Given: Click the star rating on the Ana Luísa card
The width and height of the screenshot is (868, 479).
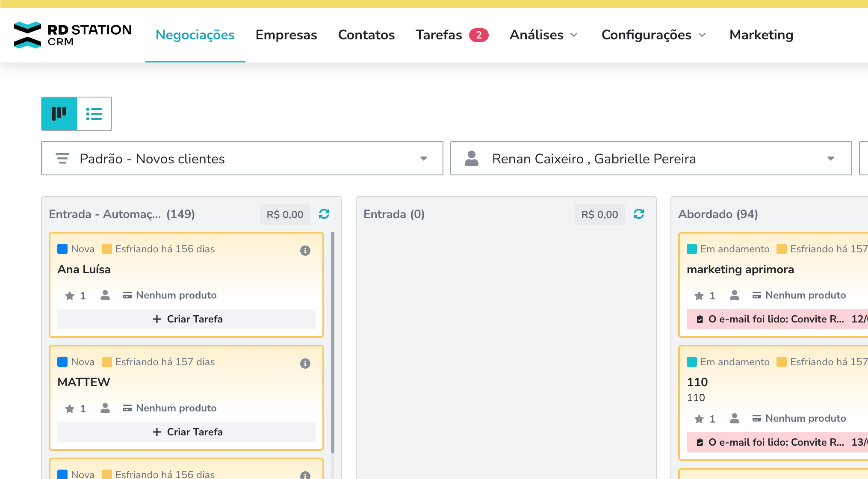Looking at the screenshot, I should point(70,296).
